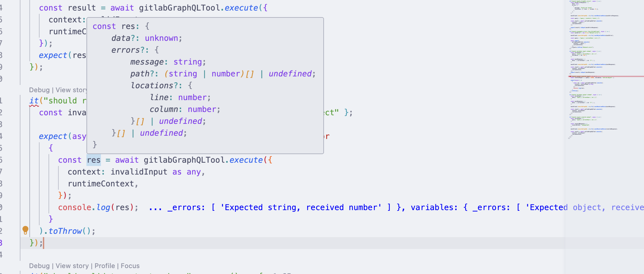Click the Profile code lens link
This screenshot has width=644, height=274.
point(105,266)
